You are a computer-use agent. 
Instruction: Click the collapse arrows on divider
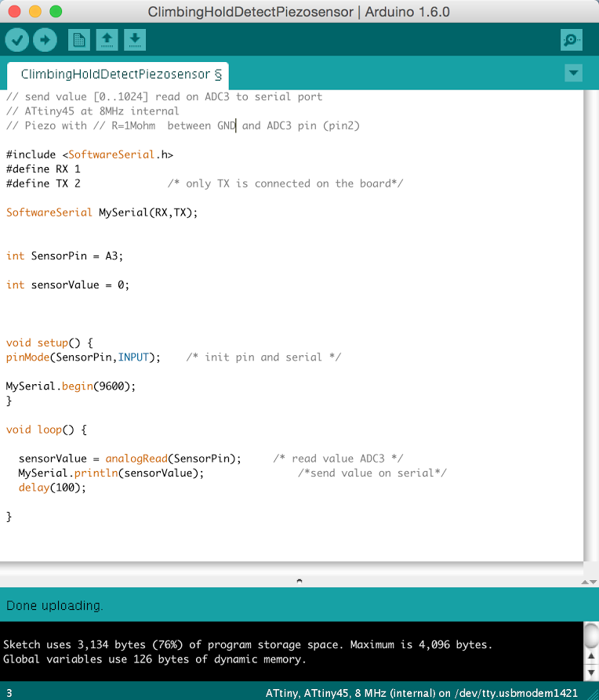[x=589, y=582]
